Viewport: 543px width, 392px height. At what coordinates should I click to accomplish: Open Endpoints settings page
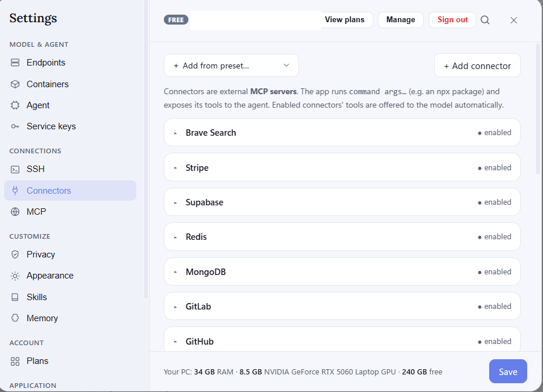coord(70,63)
